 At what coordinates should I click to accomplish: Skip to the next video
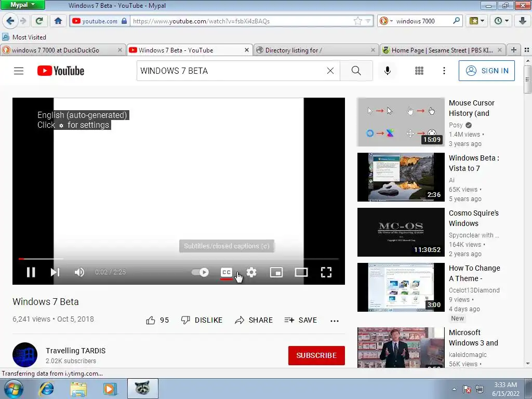tap(55, 272)
